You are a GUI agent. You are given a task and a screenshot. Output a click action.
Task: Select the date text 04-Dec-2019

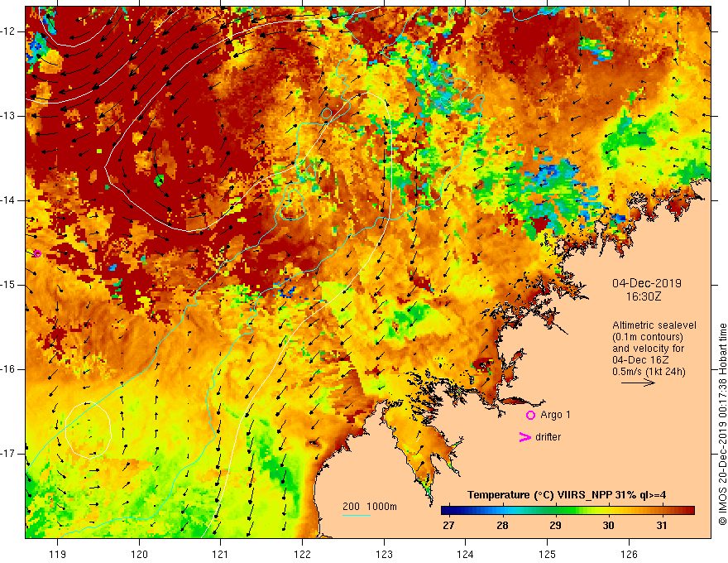coord(647,283)
